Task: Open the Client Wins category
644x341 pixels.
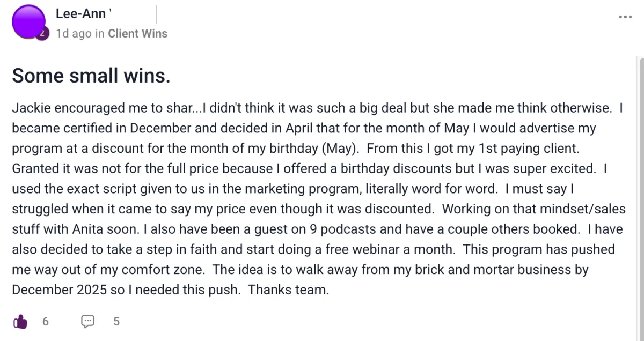Action: pos(138,34)
